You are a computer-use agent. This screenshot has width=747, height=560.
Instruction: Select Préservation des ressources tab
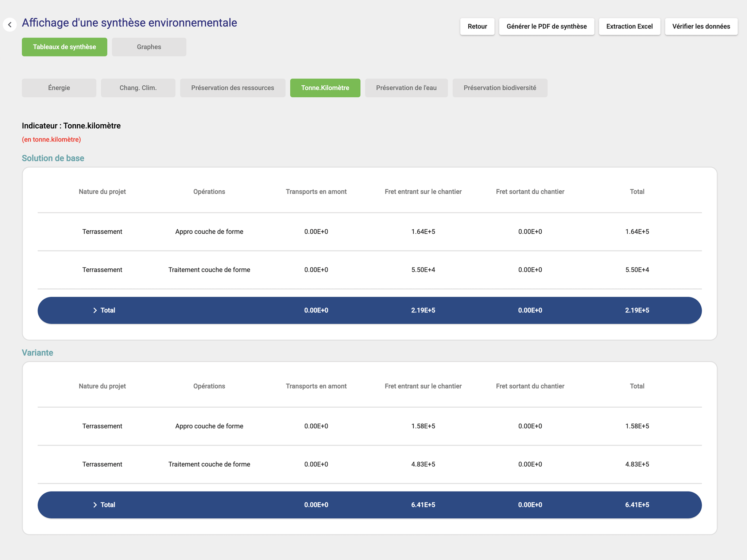[233, 88]
